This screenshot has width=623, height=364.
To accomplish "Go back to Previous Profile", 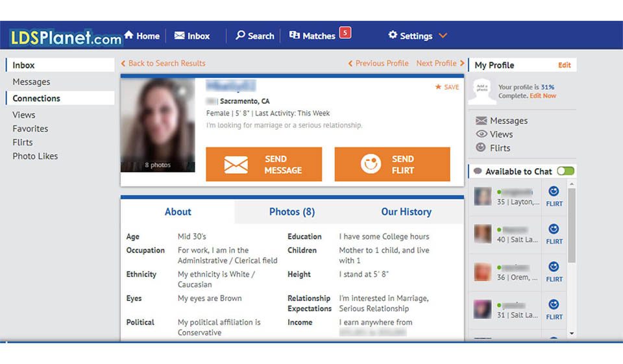I will tap(378, 64).
